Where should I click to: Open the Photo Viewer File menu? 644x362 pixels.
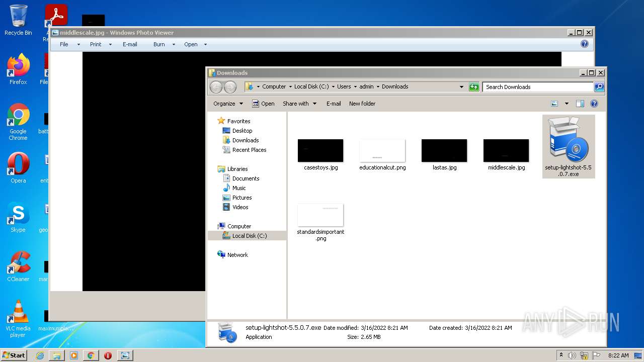[x=69, y=44]
